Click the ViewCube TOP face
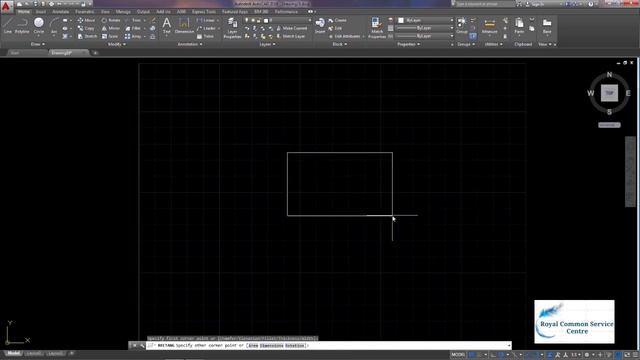This screenshot has height=360, width=640. click(609, 93)
